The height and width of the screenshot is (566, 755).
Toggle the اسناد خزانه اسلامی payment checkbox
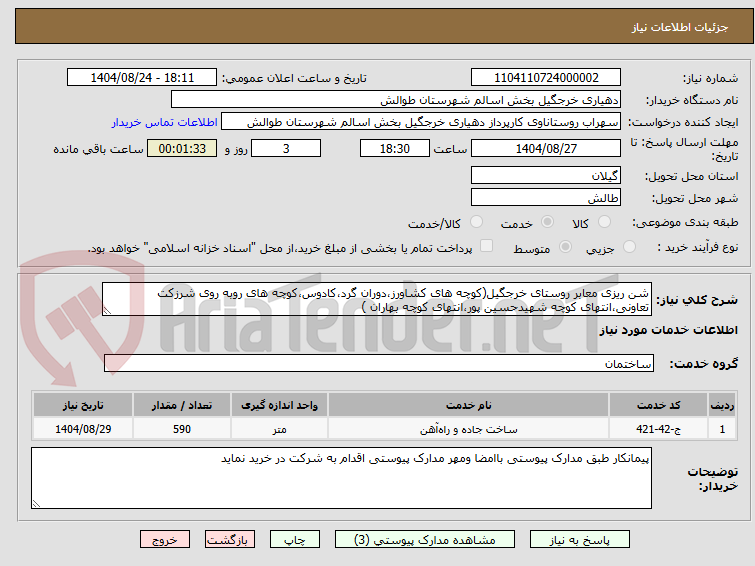487,246
